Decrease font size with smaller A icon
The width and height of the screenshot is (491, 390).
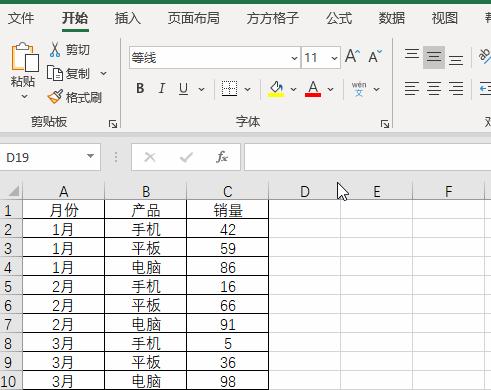[375, 56]
